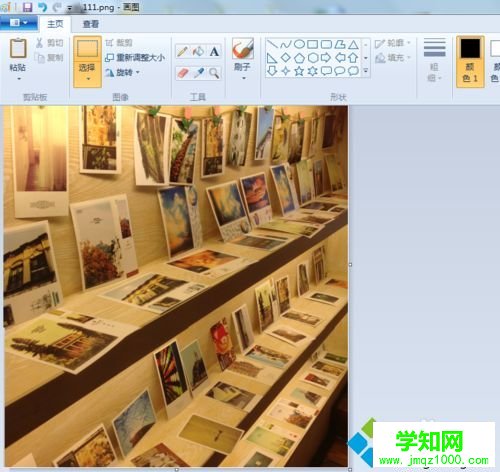Click the canvas bottom-right corner resize handle
This screenshot has width=500, height=472.
[350, 469]
